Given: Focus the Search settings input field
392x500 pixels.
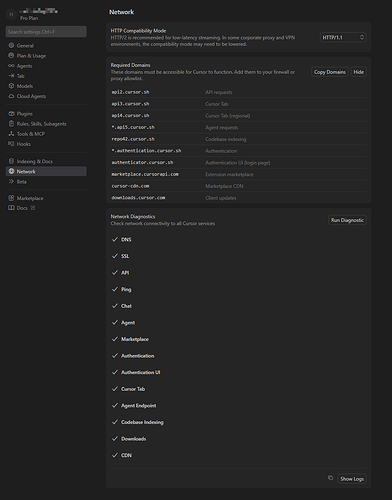Looking at the screenshot, I should 46,32.
